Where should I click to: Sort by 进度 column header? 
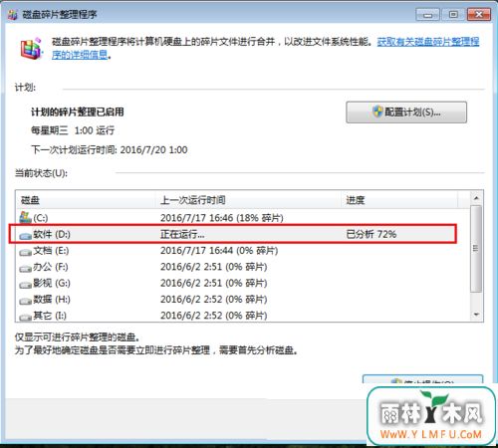[399, 200]
